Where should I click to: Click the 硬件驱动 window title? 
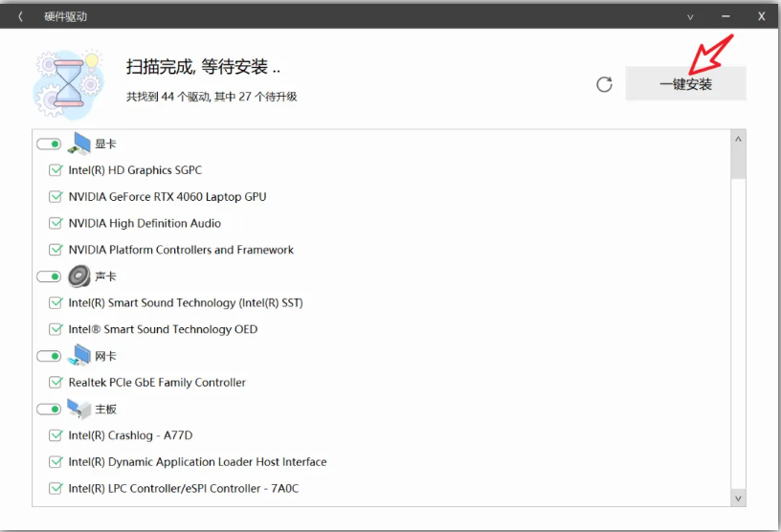coord(66,17)
